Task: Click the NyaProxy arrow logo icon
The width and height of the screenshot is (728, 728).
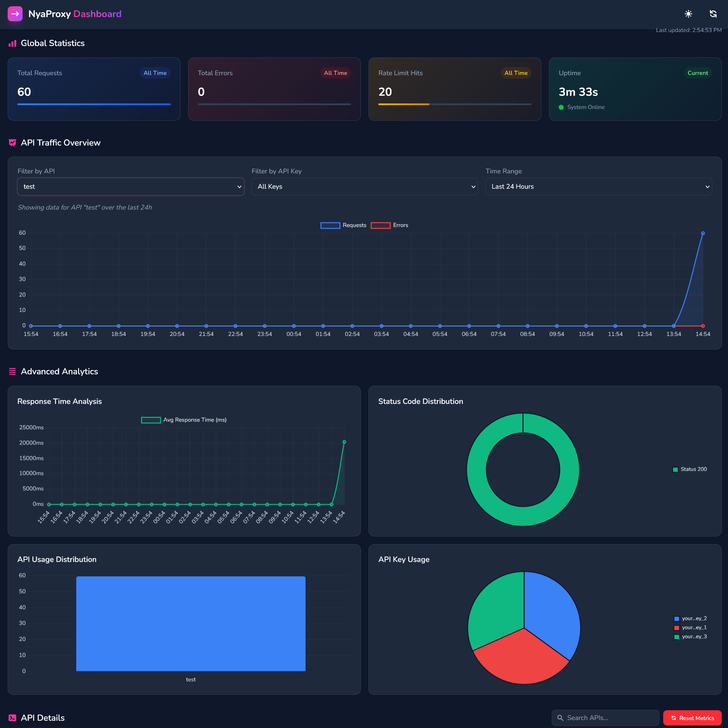Action: point(15,14)
